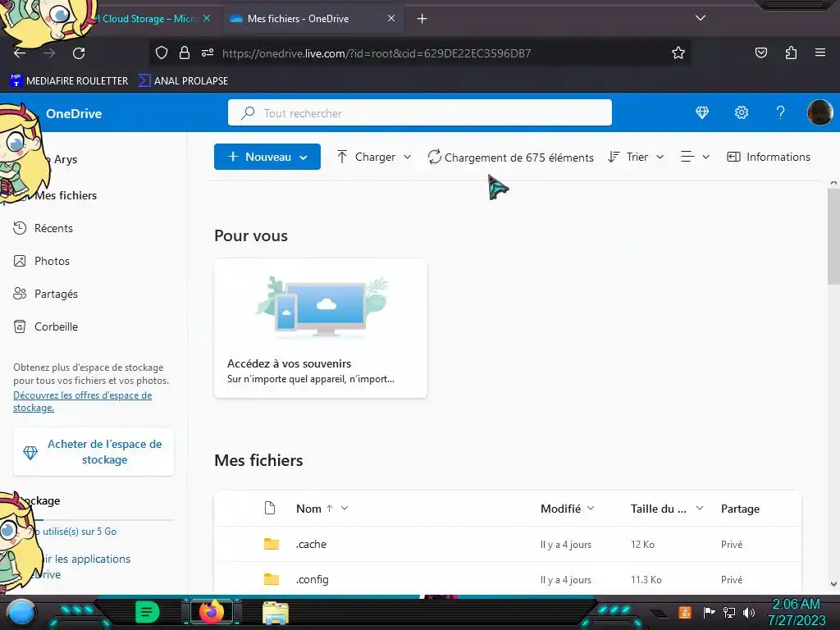Open the Start orb button
840x630 pixels.
21,613
